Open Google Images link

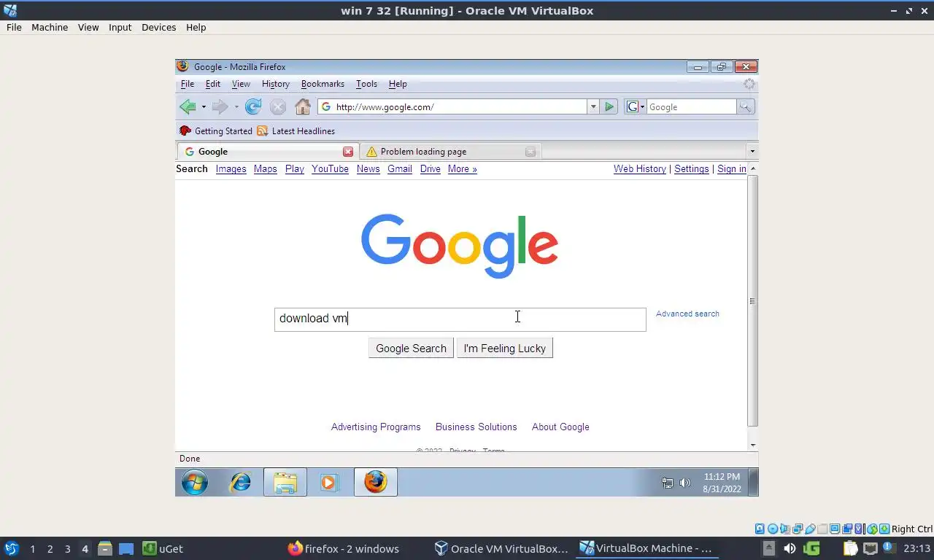tap(231, 169)
